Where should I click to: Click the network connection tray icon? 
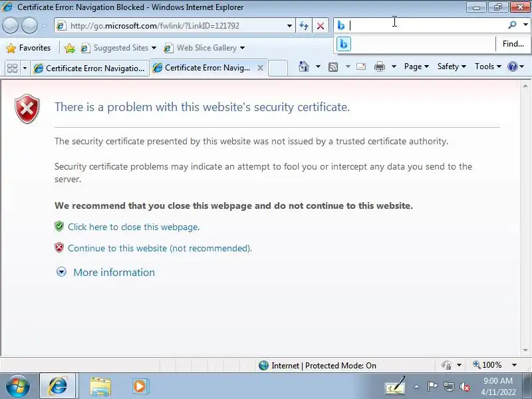(448, 386)
